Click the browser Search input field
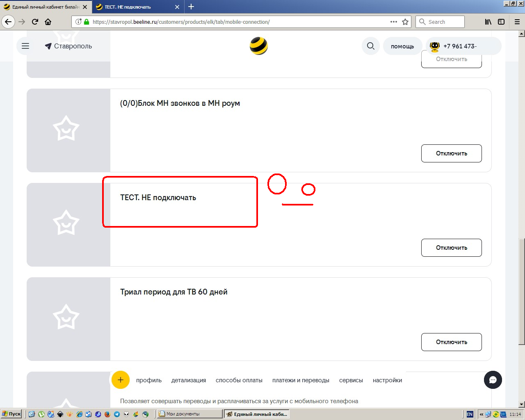Image resolution: width=525 pixels, height=420 pixels. 440,22
